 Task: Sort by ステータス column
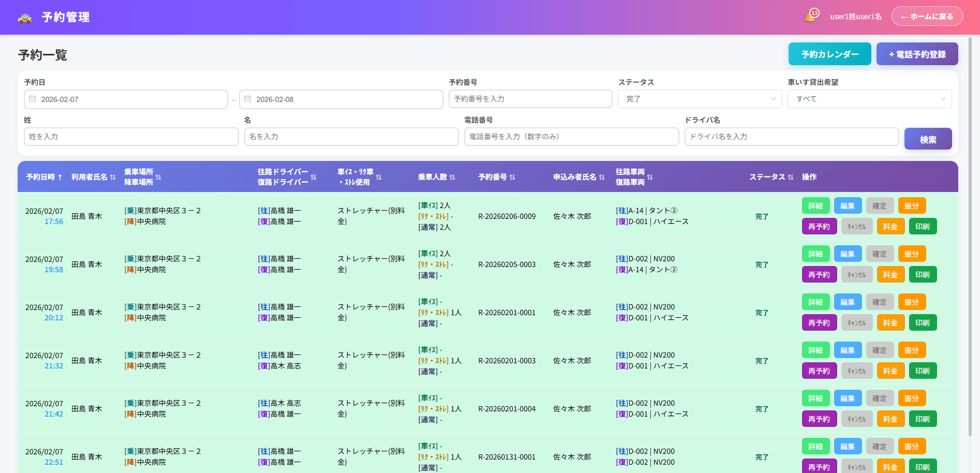[791, 177]
